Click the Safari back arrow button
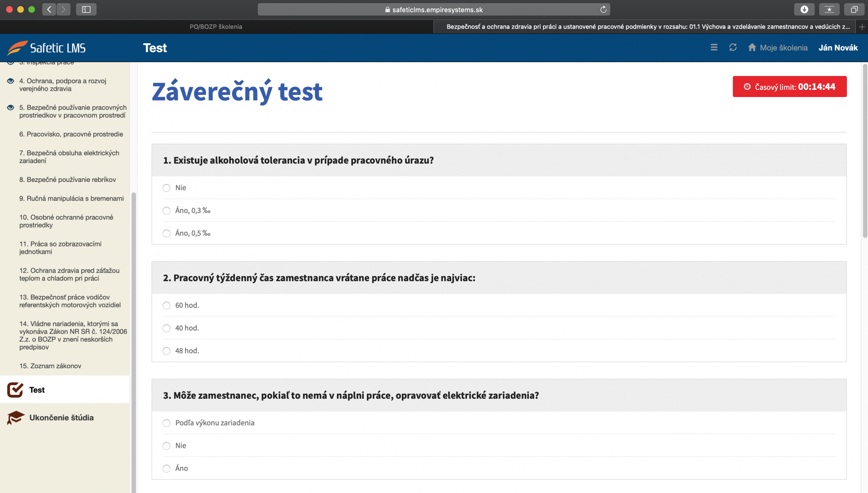Screen dimensions: 868x493 [49, 9]
